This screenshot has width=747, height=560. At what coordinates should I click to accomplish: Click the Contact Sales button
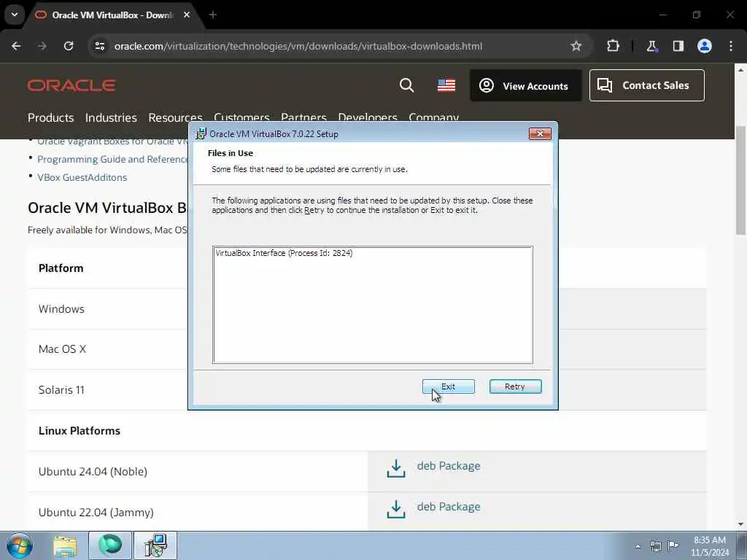pyautogui.click(x=646, y=85)
